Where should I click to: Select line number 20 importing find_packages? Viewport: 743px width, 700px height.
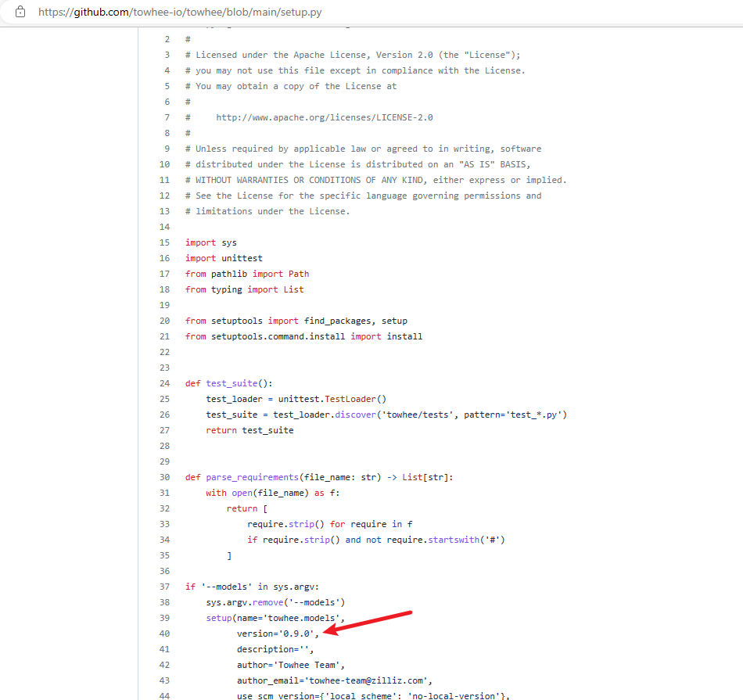pyautogui.click(x=165, y=321)
